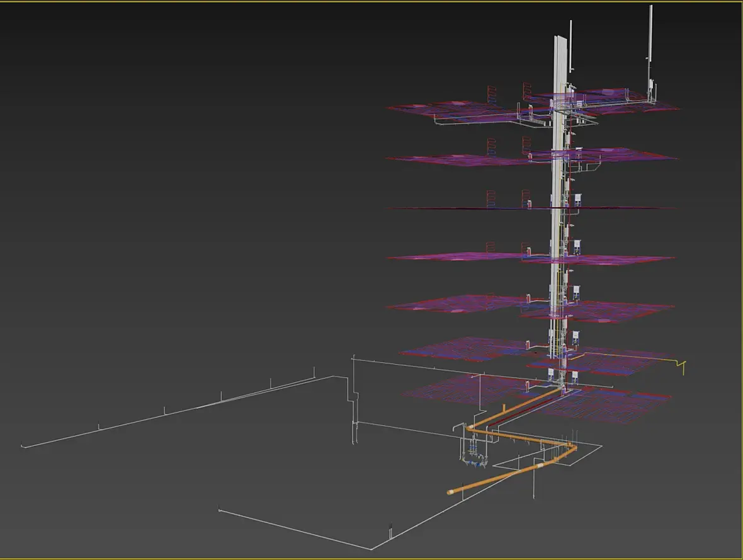Select the yellow pipe end at right edge
The image size is (743, 560).
(683, 367)
